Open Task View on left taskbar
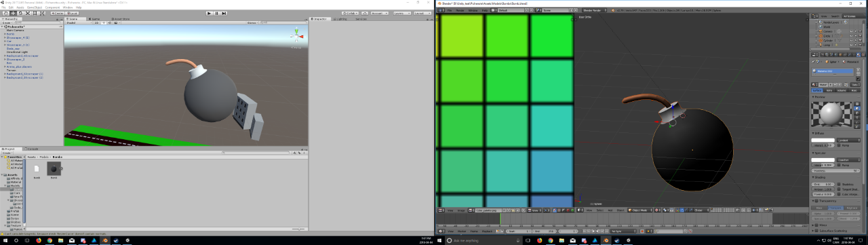The width and height of the screenshot is (868, 245). 27,240
